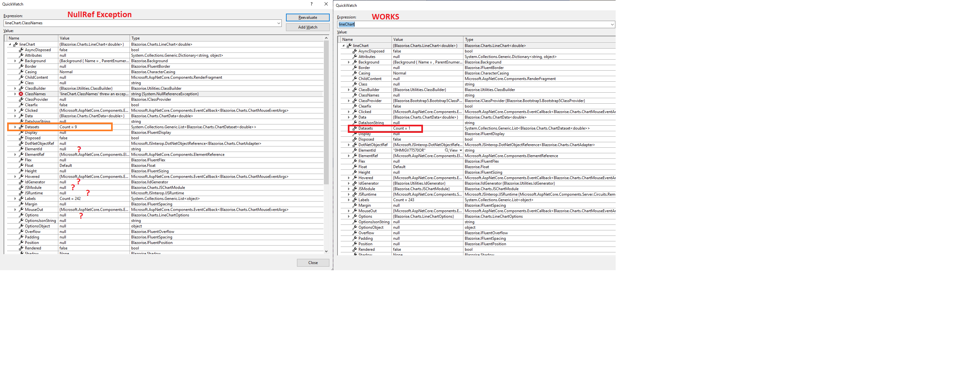This screenshot has width=980, height=381.
Task: Click the help question mark in left title bar
Action: (311, 4)
